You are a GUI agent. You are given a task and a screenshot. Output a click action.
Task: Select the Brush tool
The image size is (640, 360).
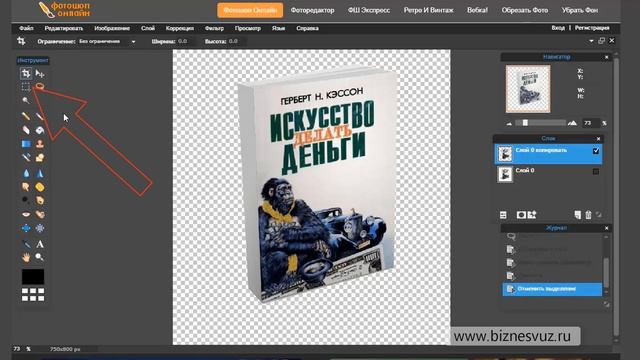point(40,116)
